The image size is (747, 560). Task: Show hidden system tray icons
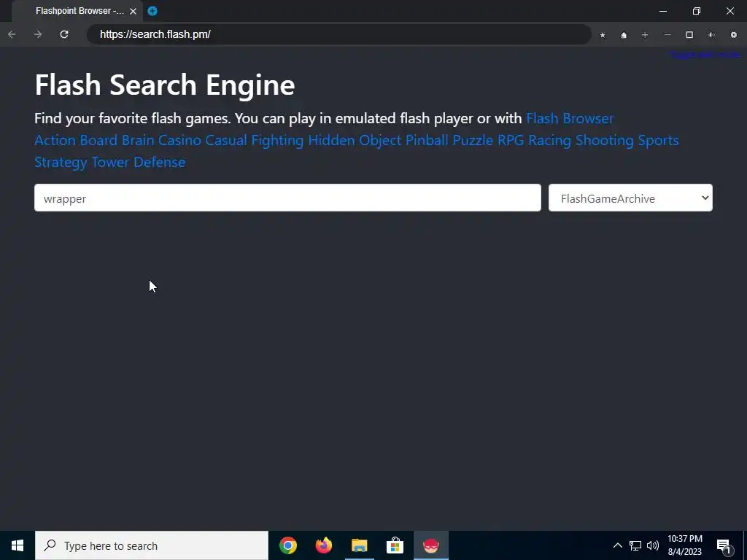coord(617,545)
